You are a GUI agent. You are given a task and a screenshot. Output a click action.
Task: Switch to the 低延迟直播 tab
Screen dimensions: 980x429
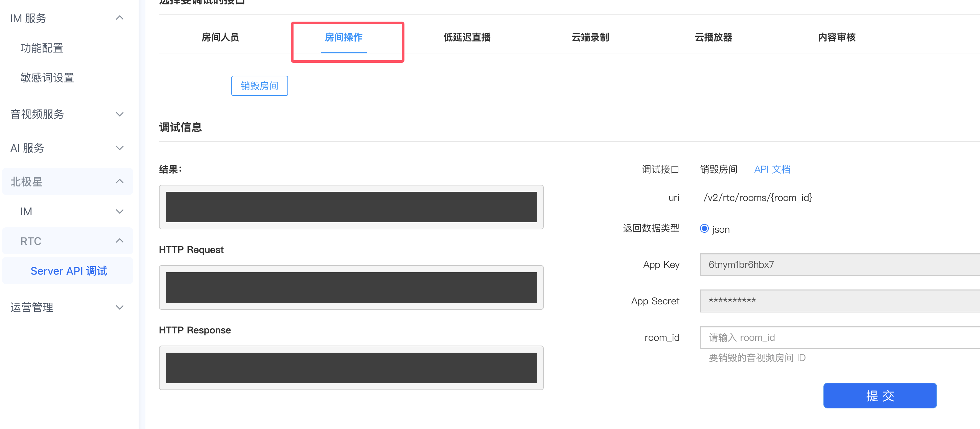467,37
